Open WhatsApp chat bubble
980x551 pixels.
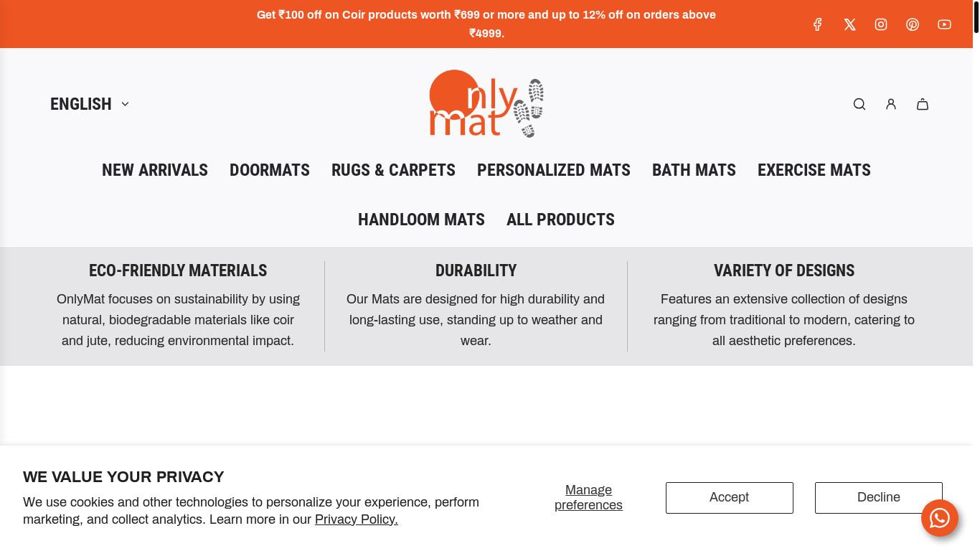click(x=940, y=518)
